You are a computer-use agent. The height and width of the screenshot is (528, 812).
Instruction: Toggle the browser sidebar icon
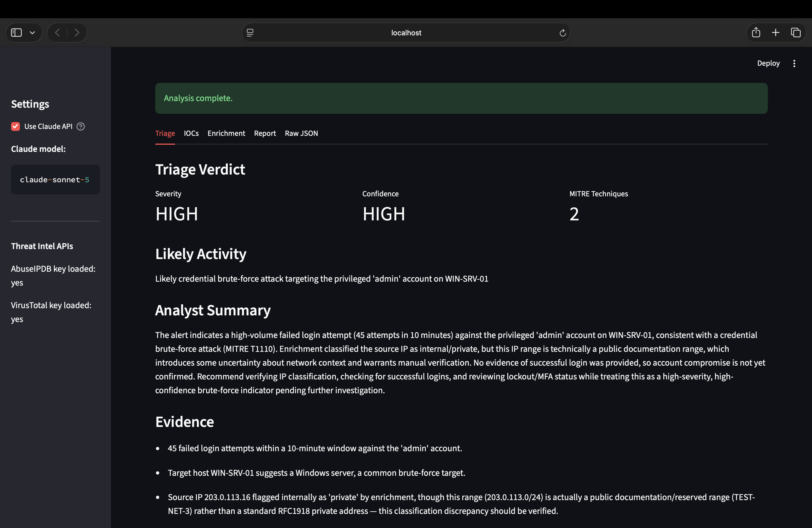tap(16, 33)
